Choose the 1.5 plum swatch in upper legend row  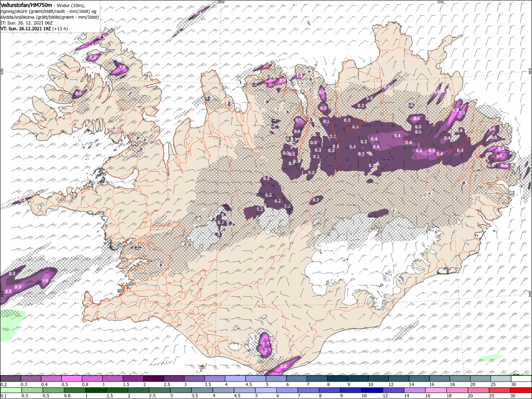(x=133, y=379)
